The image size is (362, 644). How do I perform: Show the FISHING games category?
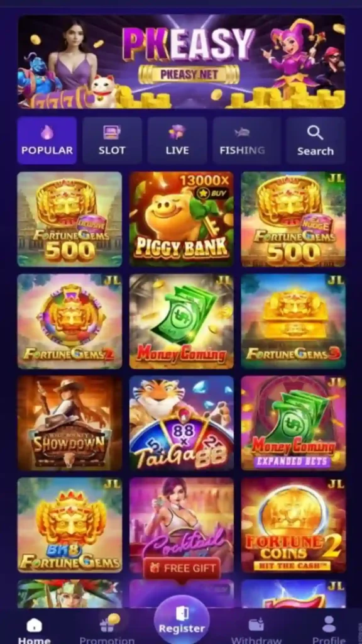(x=242, y=140)
